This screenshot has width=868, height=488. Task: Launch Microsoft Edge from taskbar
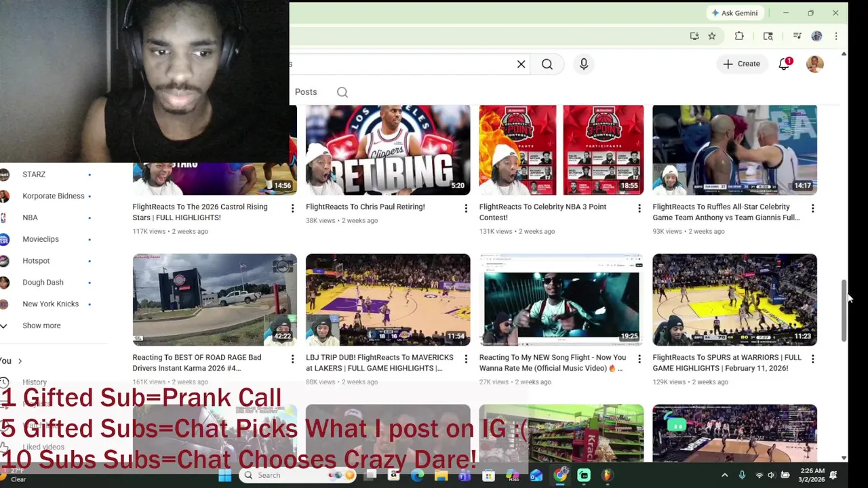(417, 475)
